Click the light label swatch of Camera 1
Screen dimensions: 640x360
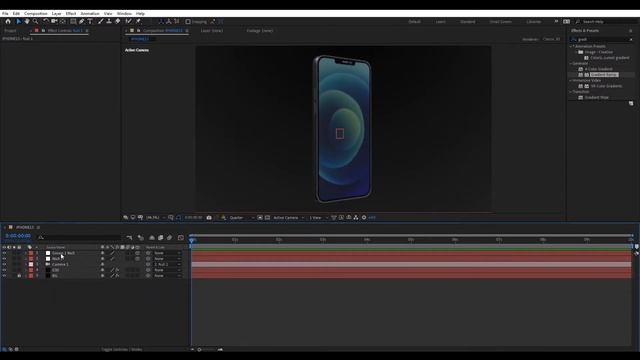(31, 264)
